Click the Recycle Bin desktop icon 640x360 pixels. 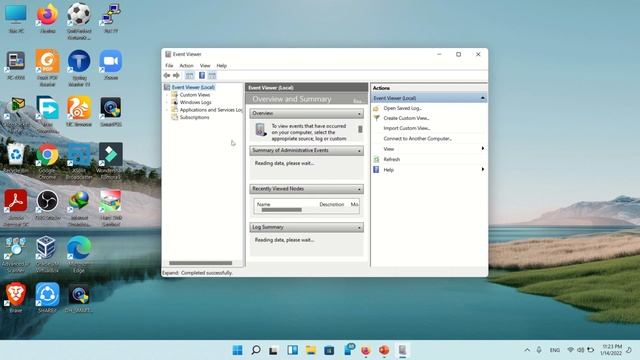(16, 158)
